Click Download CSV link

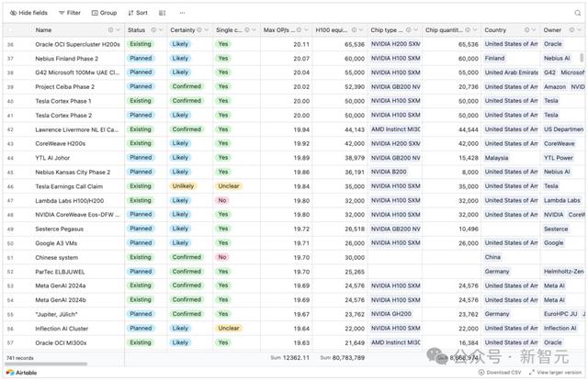point(500,373)
